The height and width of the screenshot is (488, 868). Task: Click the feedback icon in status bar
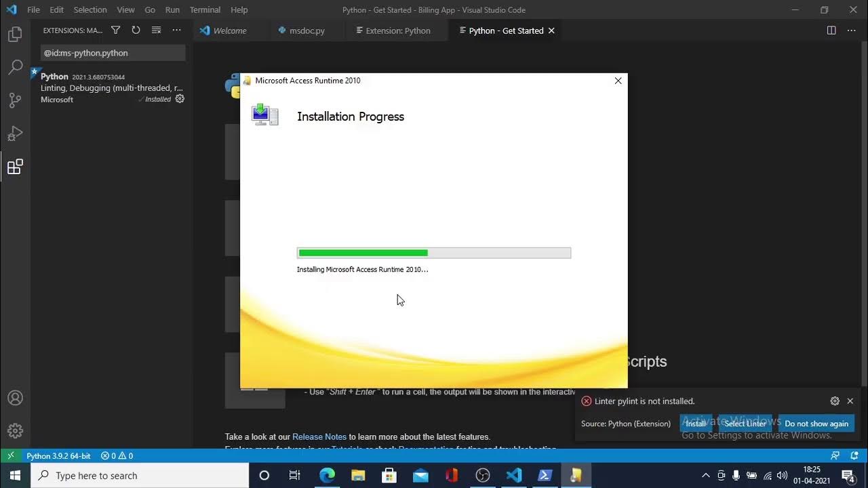pyautogui.click(x=835, y=456)
